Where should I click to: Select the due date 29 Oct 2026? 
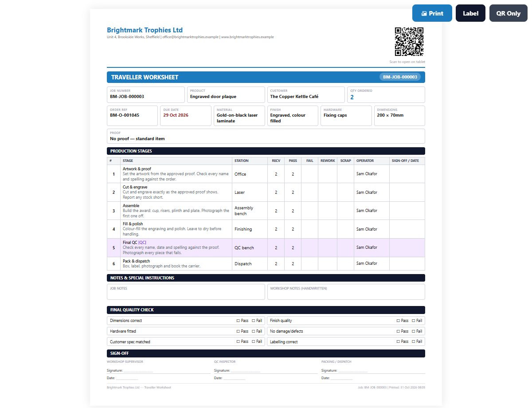pos(176,115)
